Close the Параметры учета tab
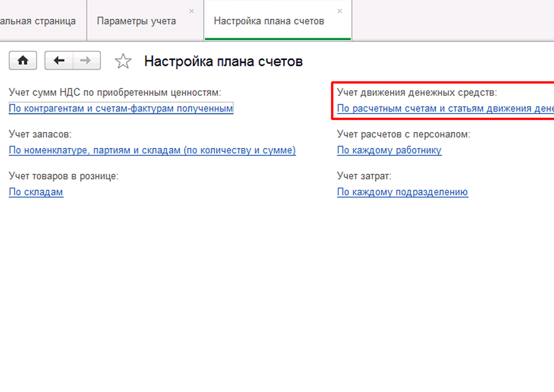This screenshot has height=392, width=554. click(x=191, y=12)
